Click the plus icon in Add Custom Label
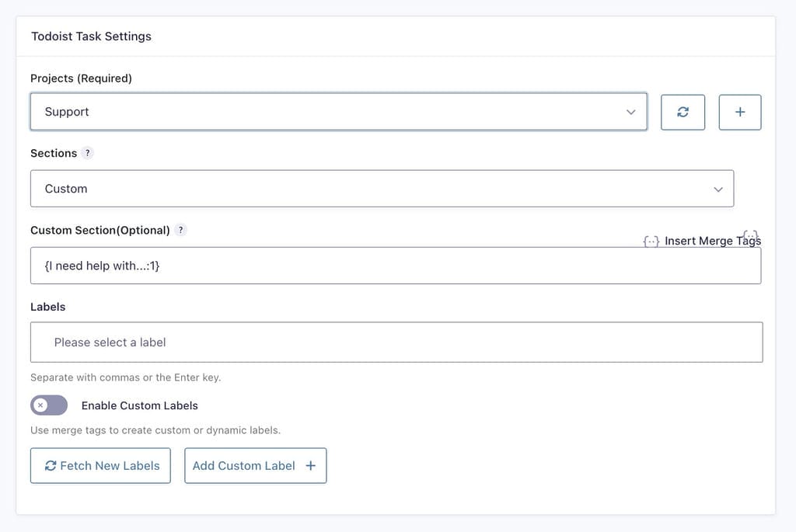This screenshot has width=796, height=532. [311, 466]
